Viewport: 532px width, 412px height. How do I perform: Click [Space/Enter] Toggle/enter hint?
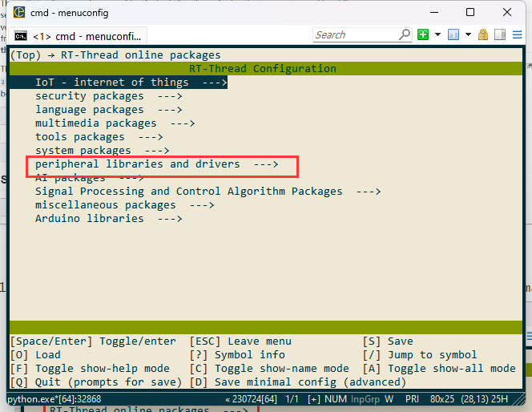(93, 341)
